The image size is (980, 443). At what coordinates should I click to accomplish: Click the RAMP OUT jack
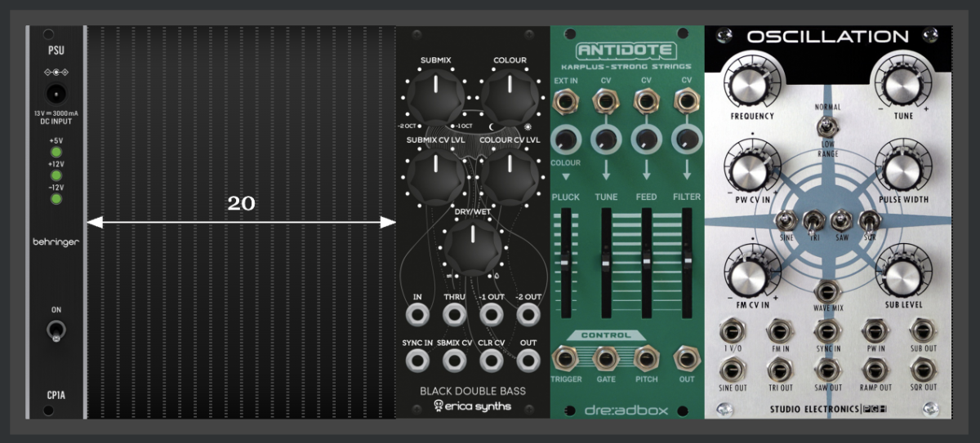pos(875,369)
